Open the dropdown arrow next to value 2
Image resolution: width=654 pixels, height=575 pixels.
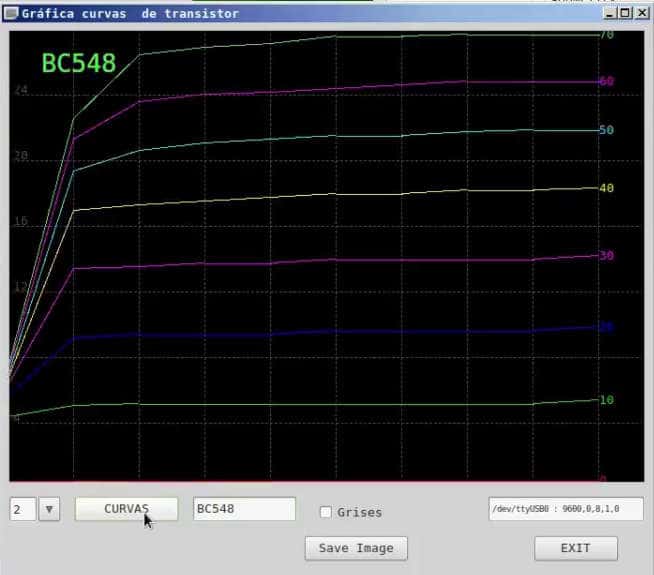click(x=49, y=509)
